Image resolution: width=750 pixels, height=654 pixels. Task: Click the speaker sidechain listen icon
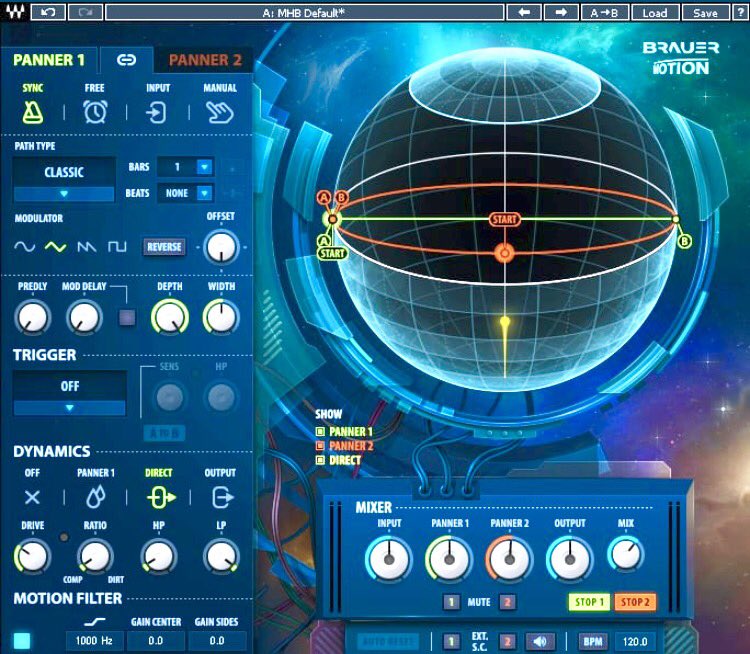coord(540,641)
